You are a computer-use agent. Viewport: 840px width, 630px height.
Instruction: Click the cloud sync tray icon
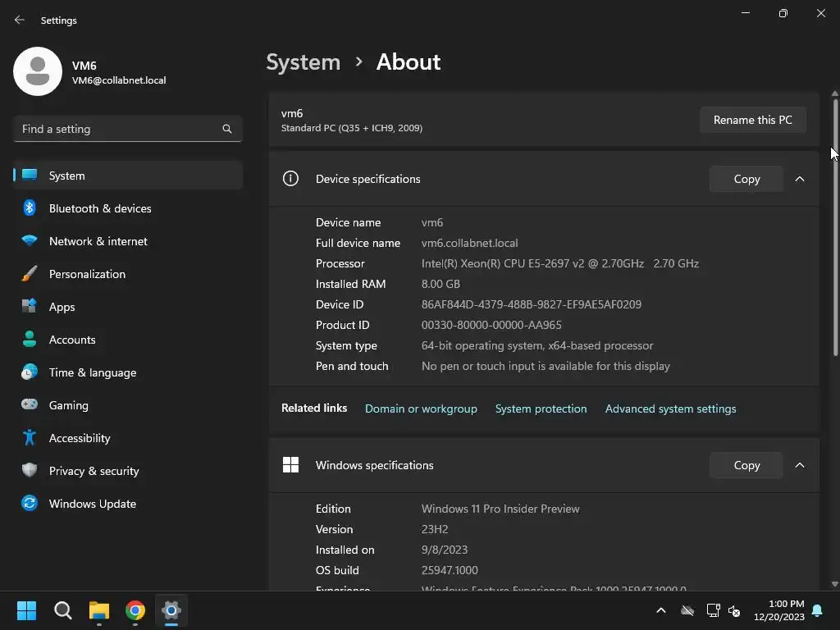[x=687, y=610]
